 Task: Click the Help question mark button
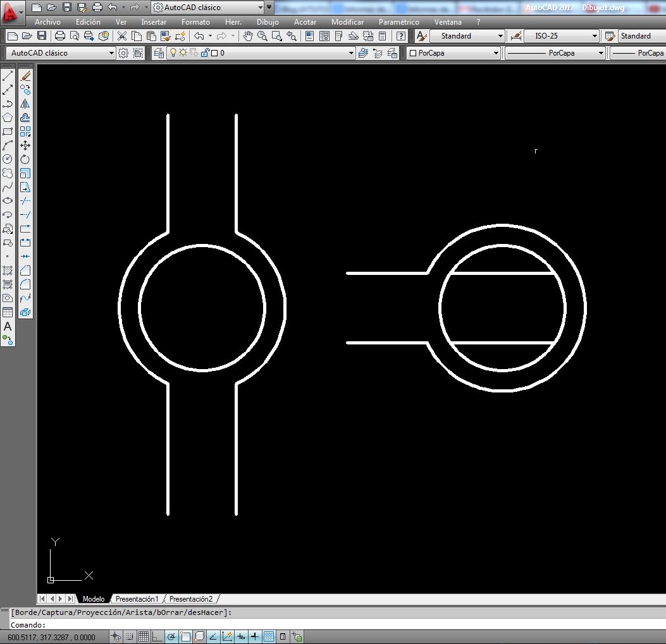(x=400, y=36)
